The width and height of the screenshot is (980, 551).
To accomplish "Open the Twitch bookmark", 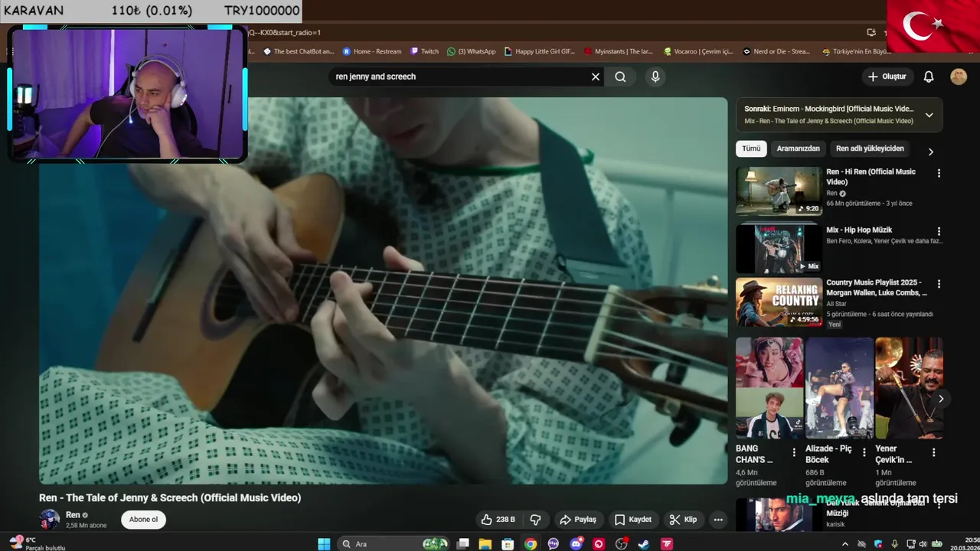I will 424,51.
